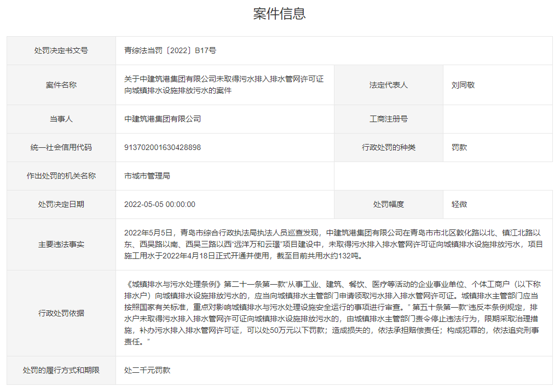This screenshot has height=392, width=560.
Task: Click the violation facts paragraph starting 2022年5月5日
Action: point(333,244)
